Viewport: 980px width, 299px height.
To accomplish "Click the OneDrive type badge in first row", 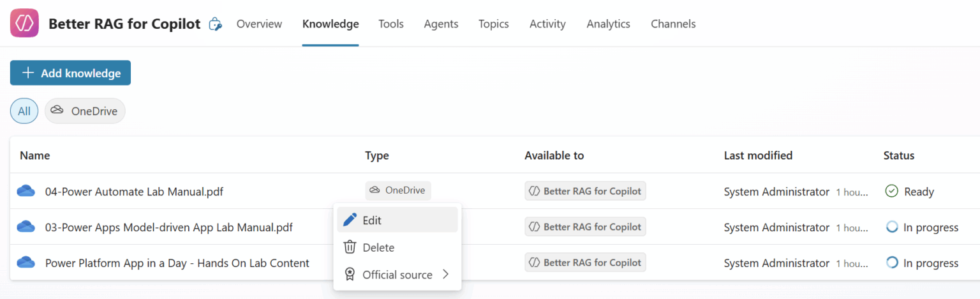I will point(398,190).
